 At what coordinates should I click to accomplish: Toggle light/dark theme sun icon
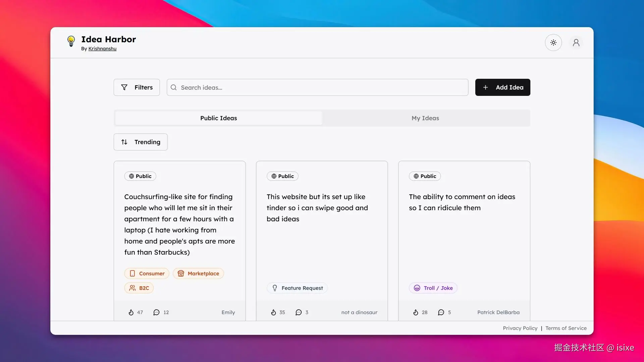(553, 43)
